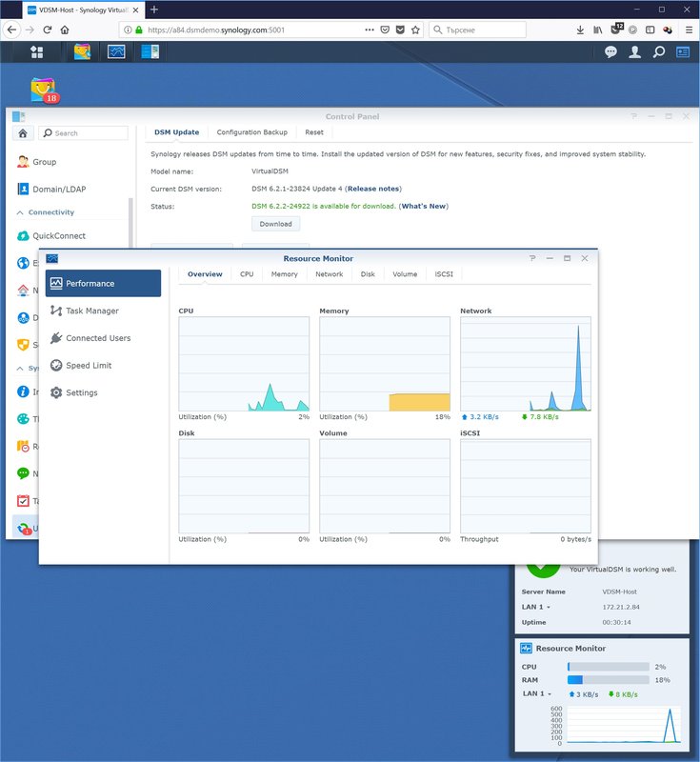Click the Download button
The width and height of the screenshot is (700, 762).
[275, 224]
